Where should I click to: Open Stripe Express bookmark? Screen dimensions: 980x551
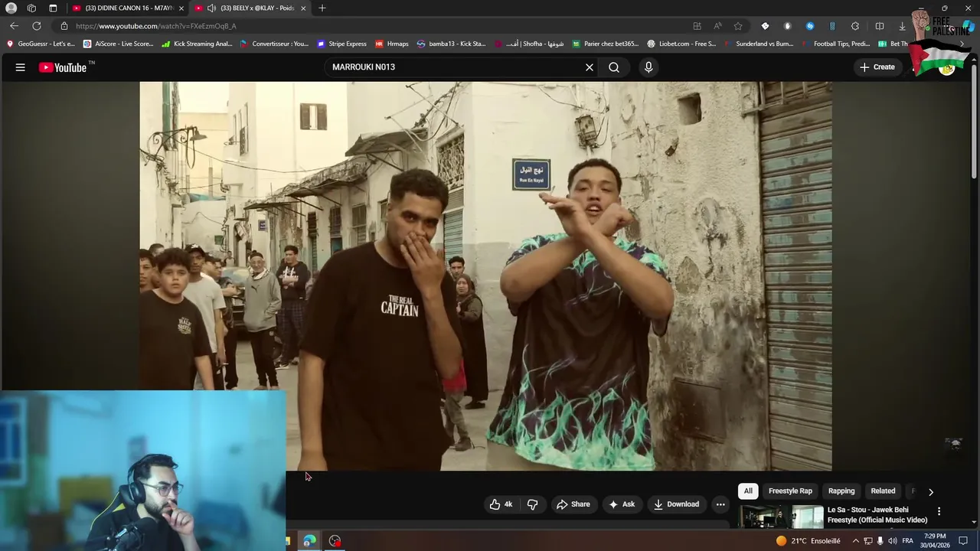(342, 44)
